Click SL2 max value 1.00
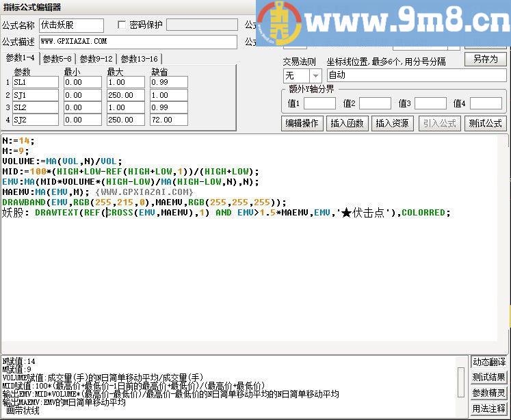The image size is (511, 420). pyautogui.click(x=126, y=107)
